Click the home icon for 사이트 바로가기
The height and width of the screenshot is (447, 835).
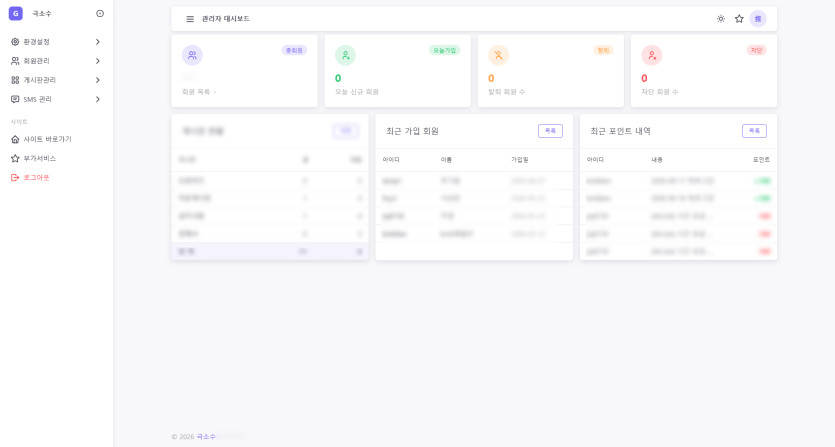point(15,139)
